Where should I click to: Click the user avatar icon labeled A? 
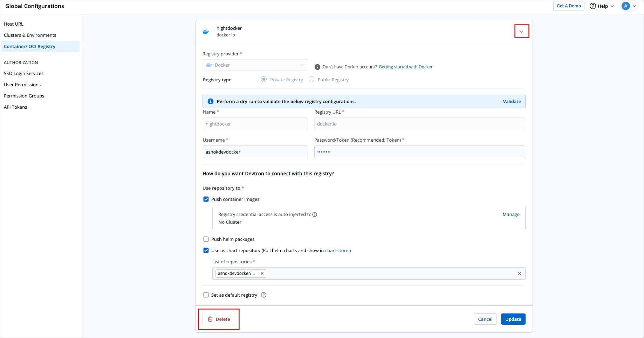click(625, 6)
